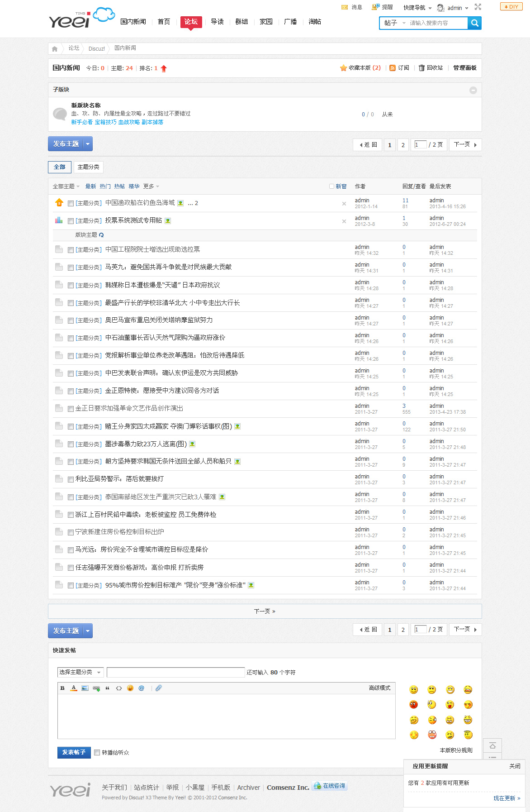Image resolution: width=530 pixels, height=812 pixels.
Task: Insert code block via editor toolbar
Action: tap(119, 688)
